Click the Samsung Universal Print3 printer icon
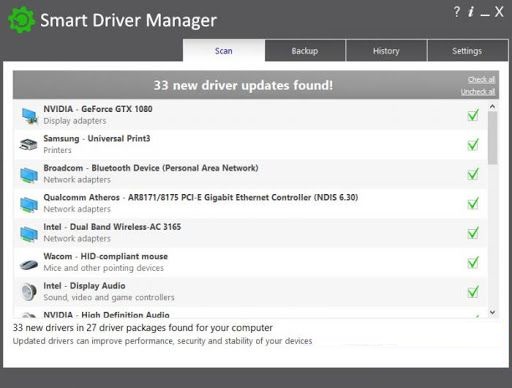512x388 pixels. click(29, 145)
